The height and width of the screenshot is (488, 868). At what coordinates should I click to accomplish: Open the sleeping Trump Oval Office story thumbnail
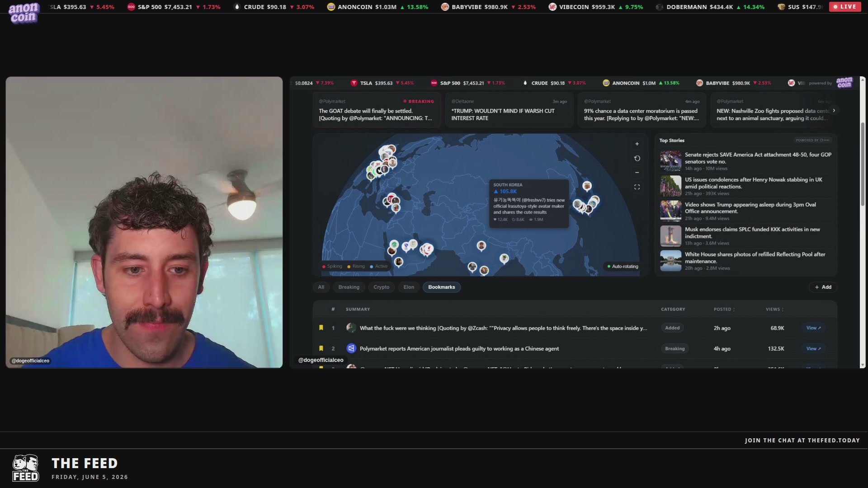pos(670,211)
